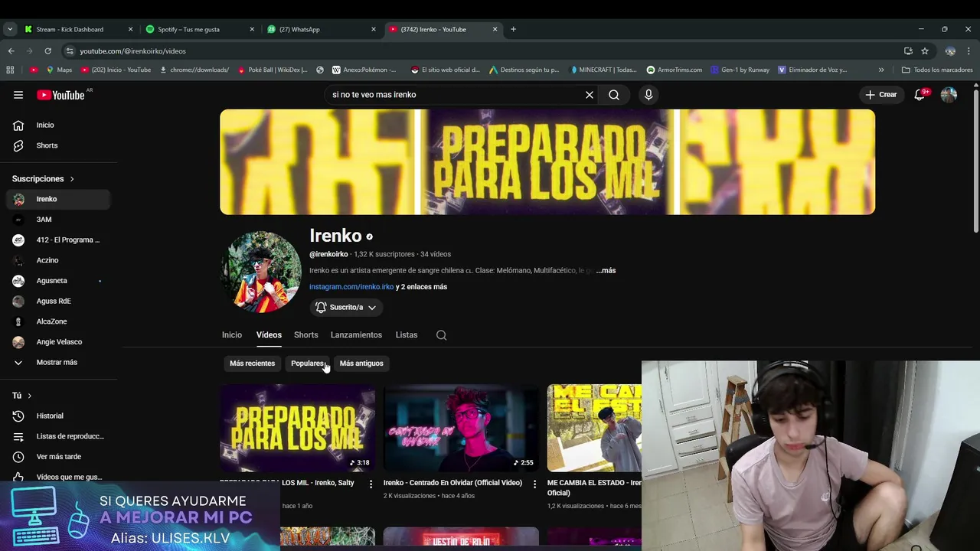Open Chrome tab search dropdown arrow
Viewport: 980px width, 551px height.
tap(9, 29)
